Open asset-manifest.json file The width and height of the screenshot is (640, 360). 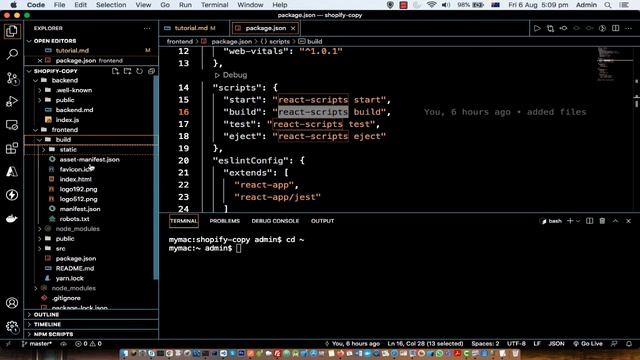(x=89, y=160)
